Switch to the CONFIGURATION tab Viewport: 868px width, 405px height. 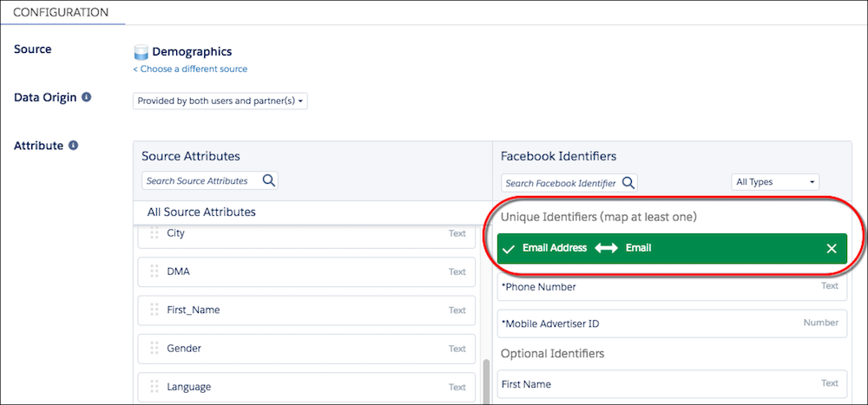click(x=61, y=12)
